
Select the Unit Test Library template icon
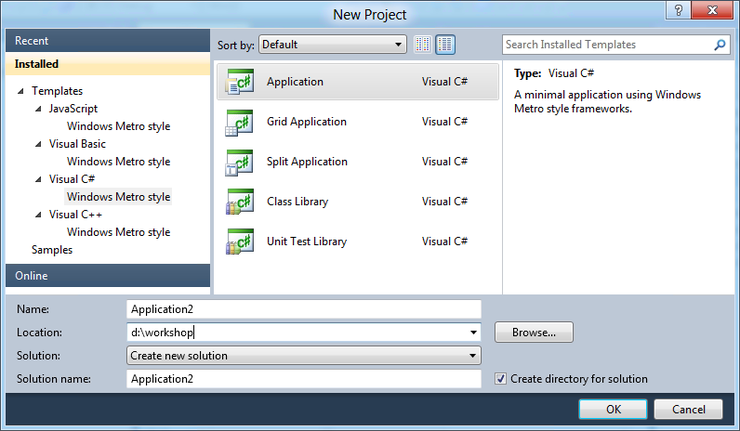tap(240, 242)
